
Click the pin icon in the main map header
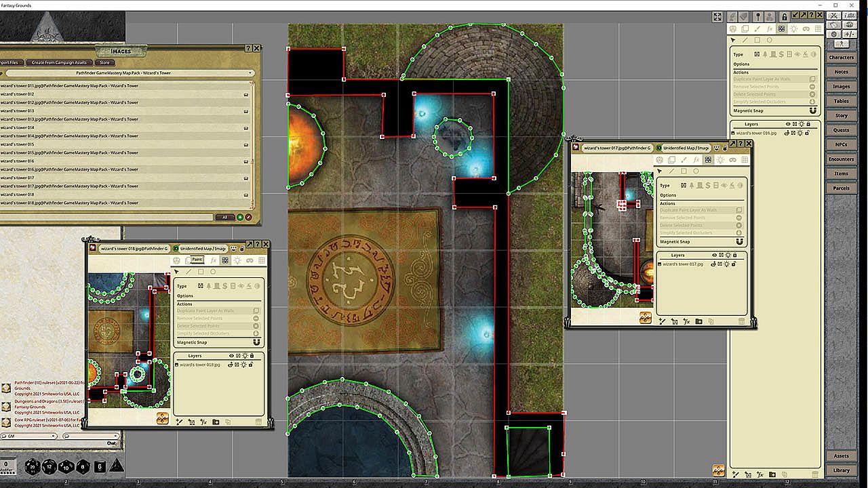coord(759,17)
